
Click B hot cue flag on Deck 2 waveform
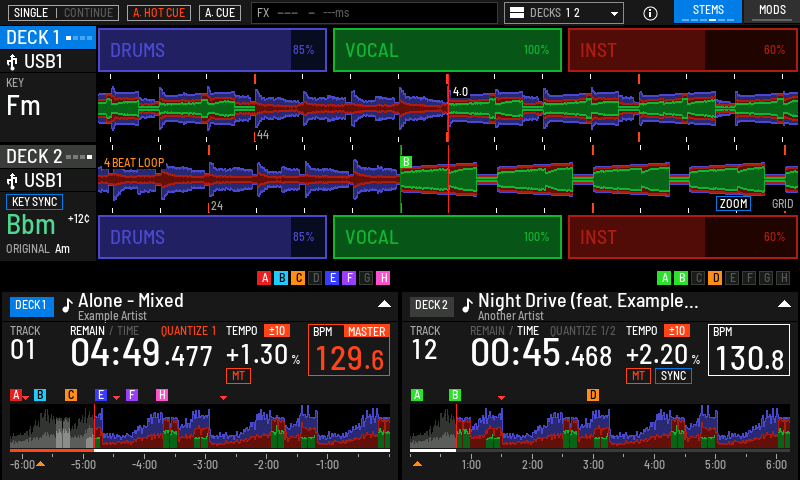[x=406, y=162]
